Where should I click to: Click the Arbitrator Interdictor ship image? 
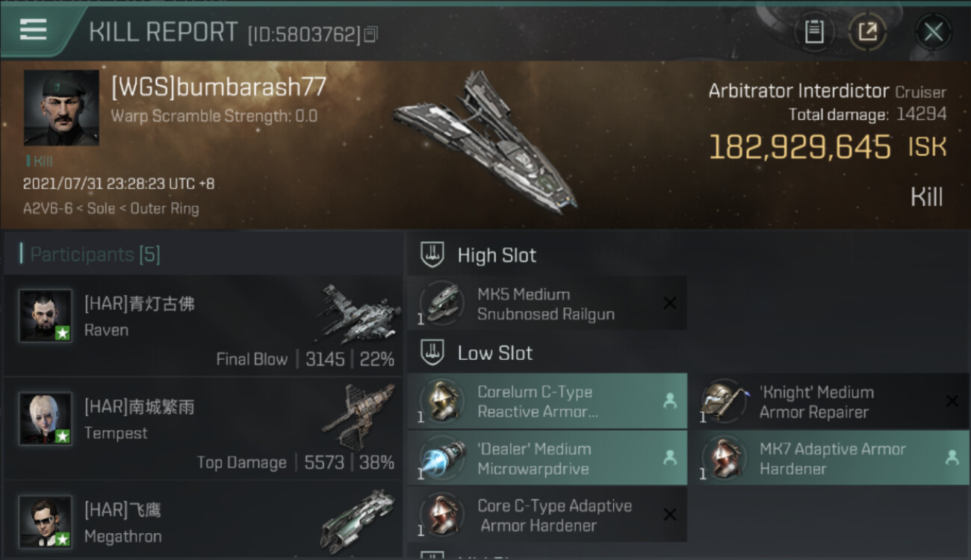[x=485, y=142]
